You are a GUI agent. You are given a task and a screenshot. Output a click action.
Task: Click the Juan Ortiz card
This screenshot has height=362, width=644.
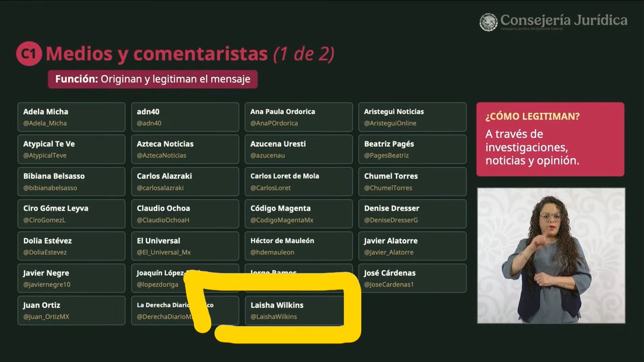coord(71,311)
